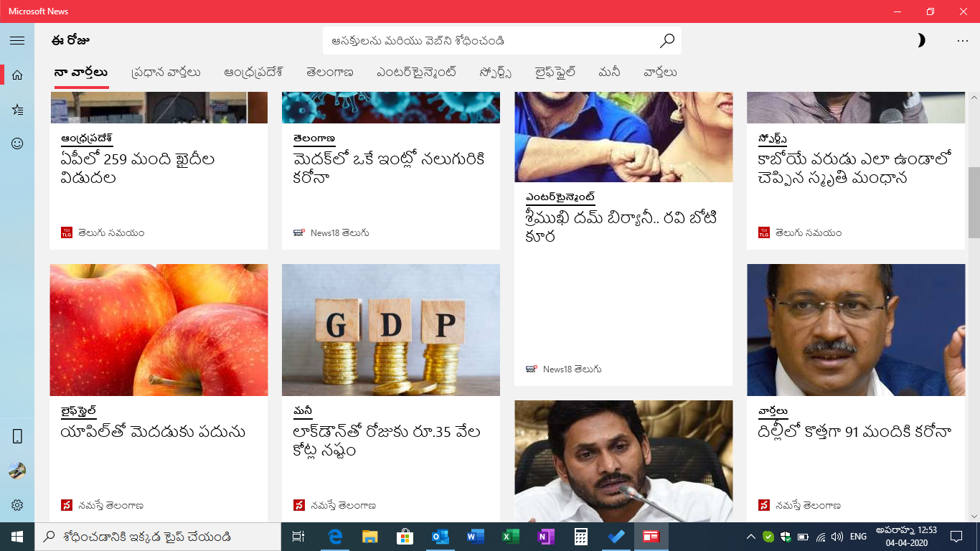Open Action Center from the system tray
980x551 pixels.
[956, 536]
